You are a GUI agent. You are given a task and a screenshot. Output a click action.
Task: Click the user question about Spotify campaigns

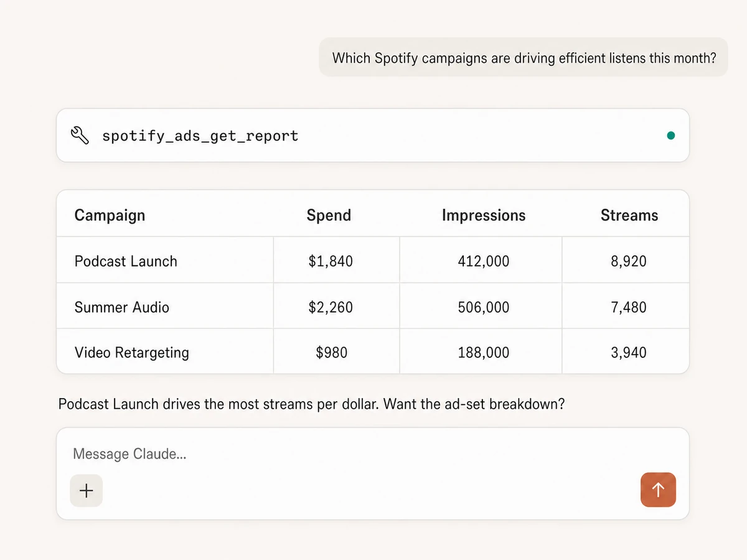[524, 58]
